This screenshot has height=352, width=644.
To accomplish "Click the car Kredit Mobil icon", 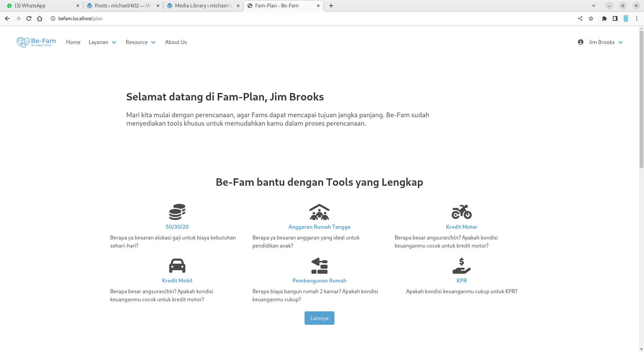I will coord(177,265).
